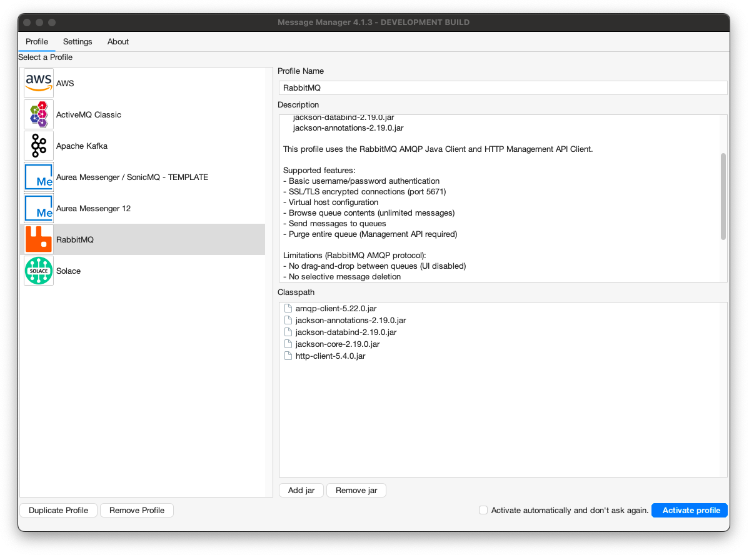Activate the RabbitMQ profile
This screenshot has height=560, width=754.
(689, 510)
